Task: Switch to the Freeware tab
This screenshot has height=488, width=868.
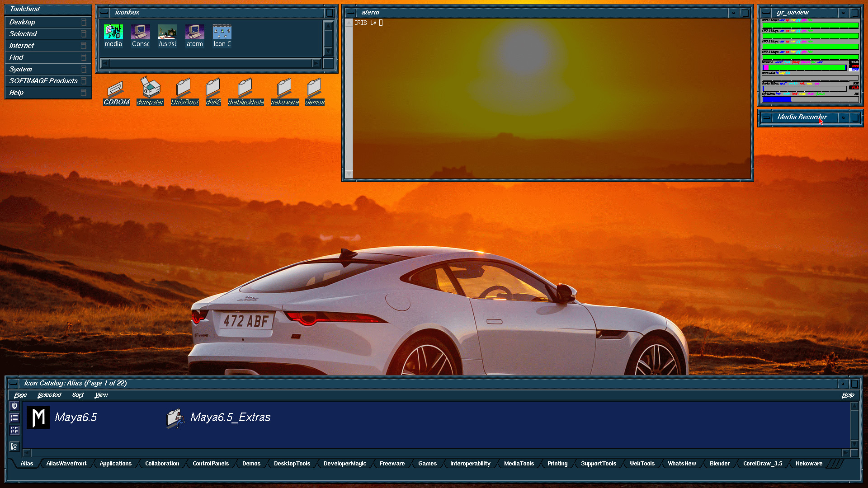Action: coord(392,464)
